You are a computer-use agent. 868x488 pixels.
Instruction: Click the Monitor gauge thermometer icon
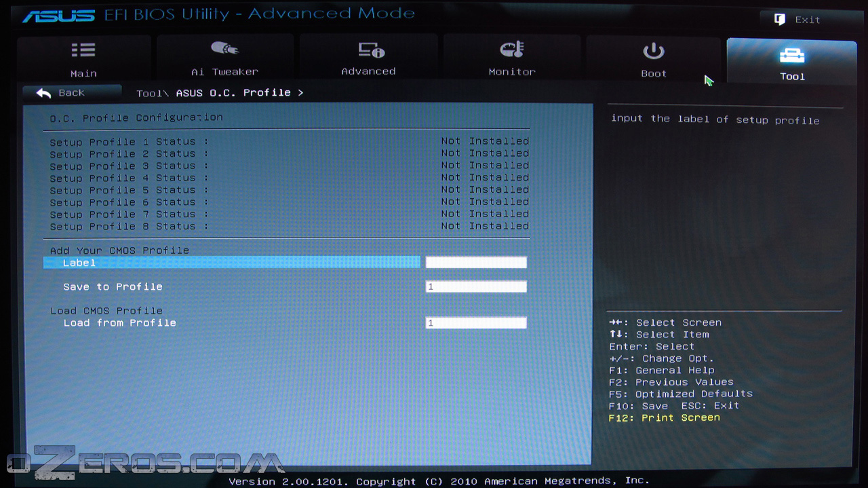(512, 50)
